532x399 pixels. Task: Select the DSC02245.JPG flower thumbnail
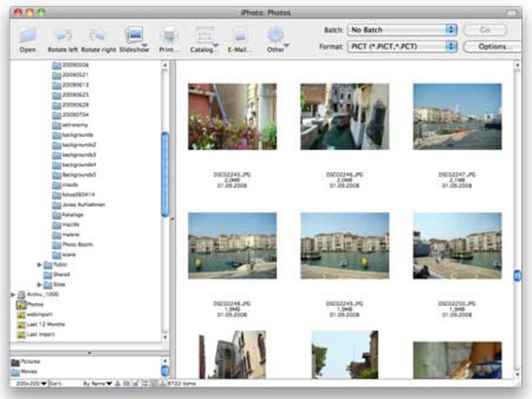coord(232,117)
